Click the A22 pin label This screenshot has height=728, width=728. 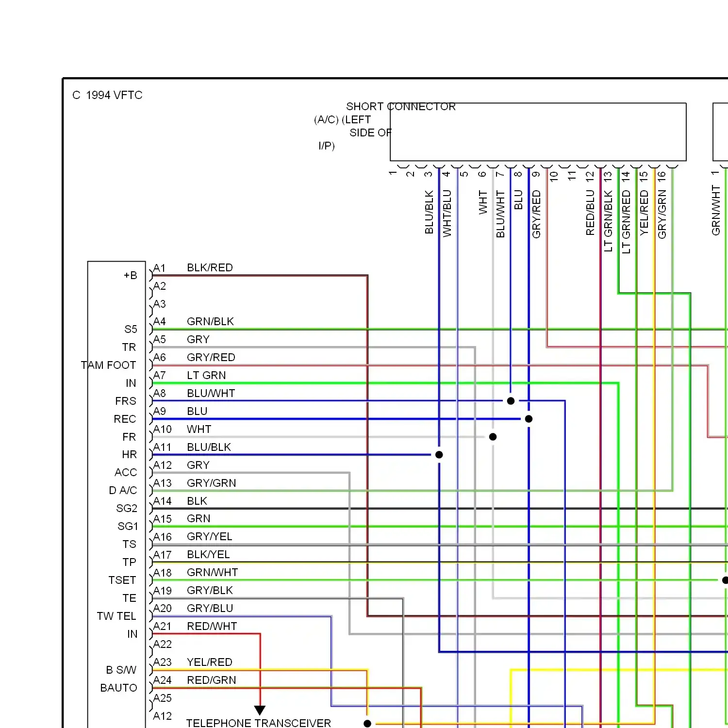[163, 645]
